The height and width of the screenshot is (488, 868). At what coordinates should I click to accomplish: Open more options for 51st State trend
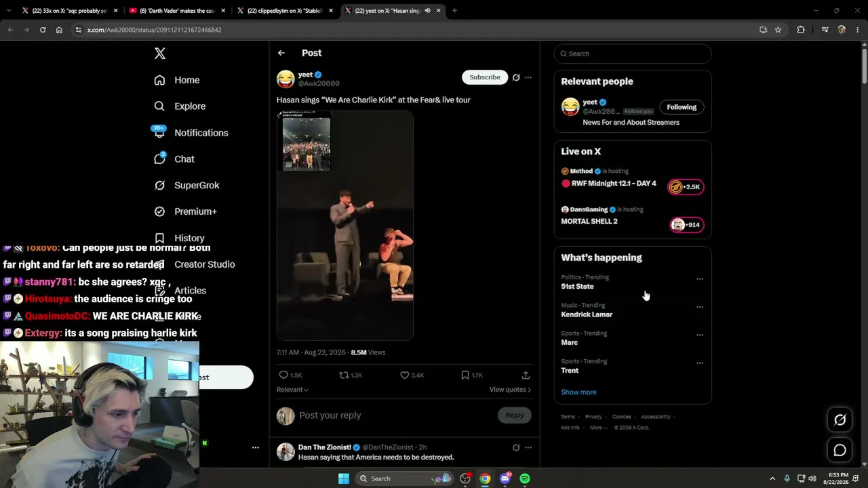point(700,279)
